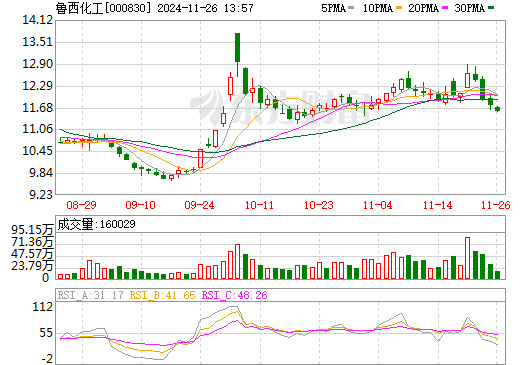520x365 pixels.
Task: Click the 95.15万 volume axis label
Action: click(32, 230)
